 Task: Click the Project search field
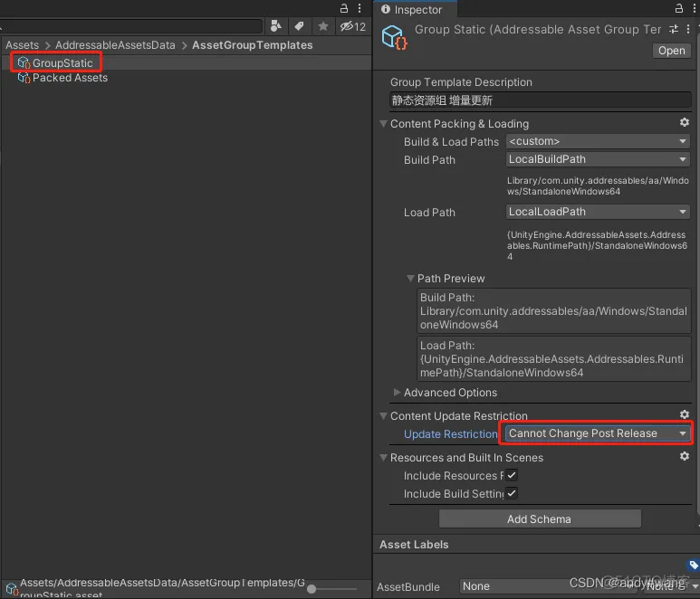tap(131, 26)
